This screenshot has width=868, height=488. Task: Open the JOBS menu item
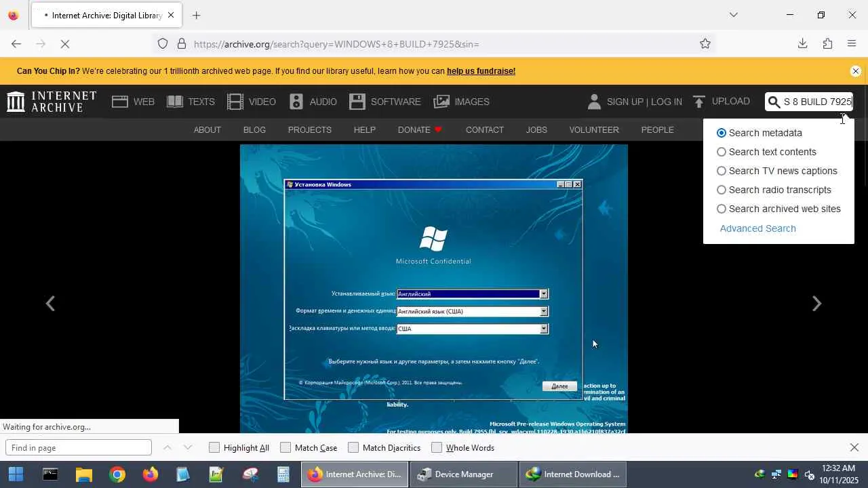point(536,129)
